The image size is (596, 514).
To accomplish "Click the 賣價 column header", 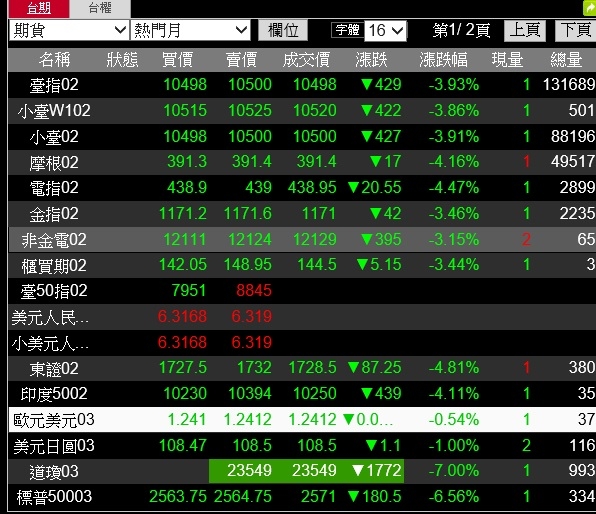I will coord(241,60).
